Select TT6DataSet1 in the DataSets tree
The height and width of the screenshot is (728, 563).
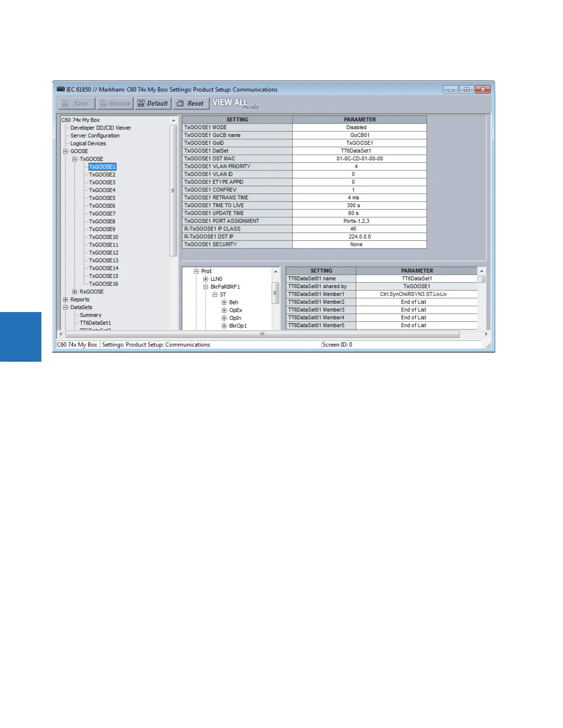tap(95, 323)
